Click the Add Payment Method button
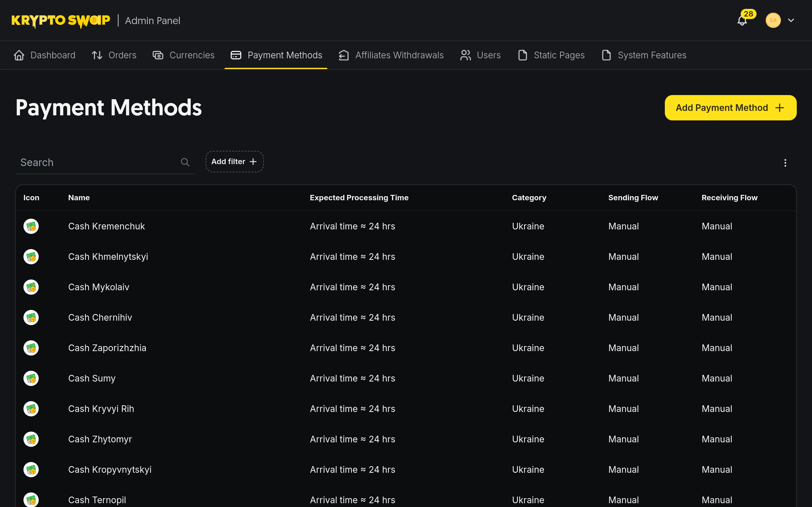812x507 pixels. 730,107
